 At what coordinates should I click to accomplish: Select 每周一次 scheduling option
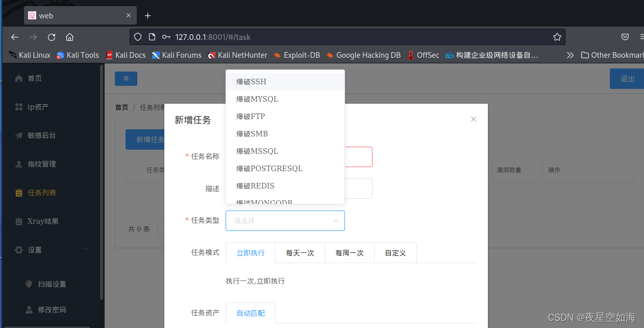point(349,252)
